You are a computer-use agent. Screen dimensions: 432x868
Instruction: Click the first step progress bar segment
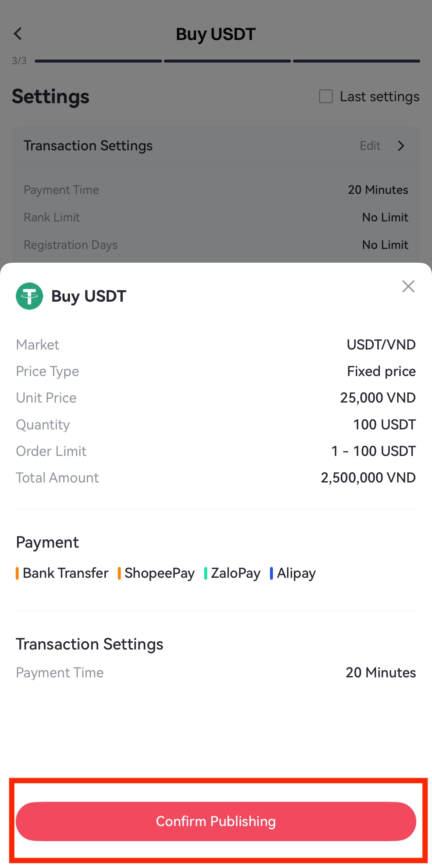[x=98, y=61]
